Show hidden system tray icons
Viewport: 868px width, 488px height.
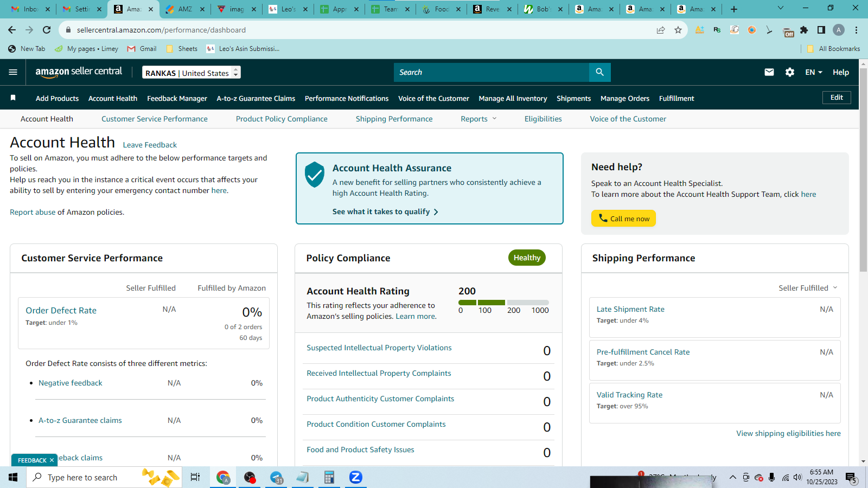(x=732, y=477)
